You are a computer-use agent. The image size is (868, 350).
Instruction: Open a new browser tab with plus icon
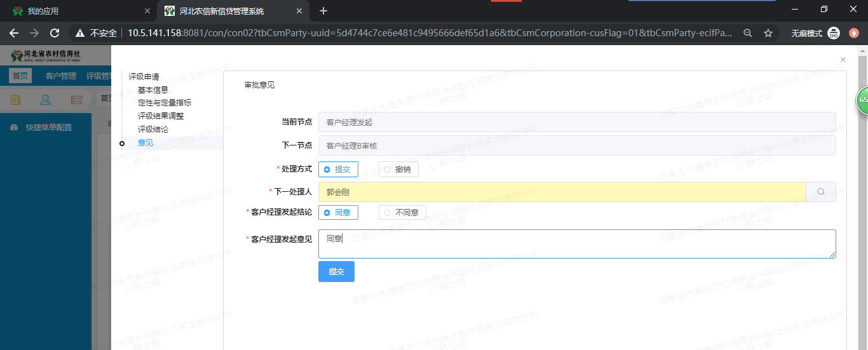click(x=323, y=11)
